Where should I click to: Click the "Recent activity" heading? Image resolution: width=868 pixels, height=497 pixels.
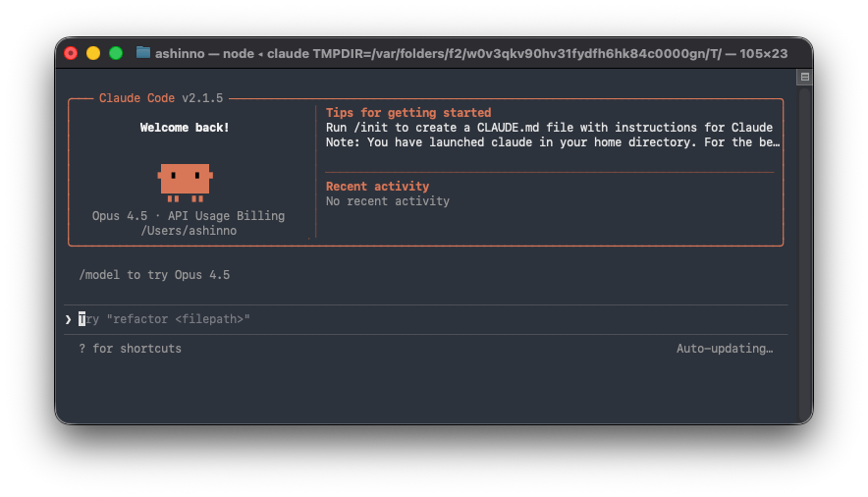(377, 187)
